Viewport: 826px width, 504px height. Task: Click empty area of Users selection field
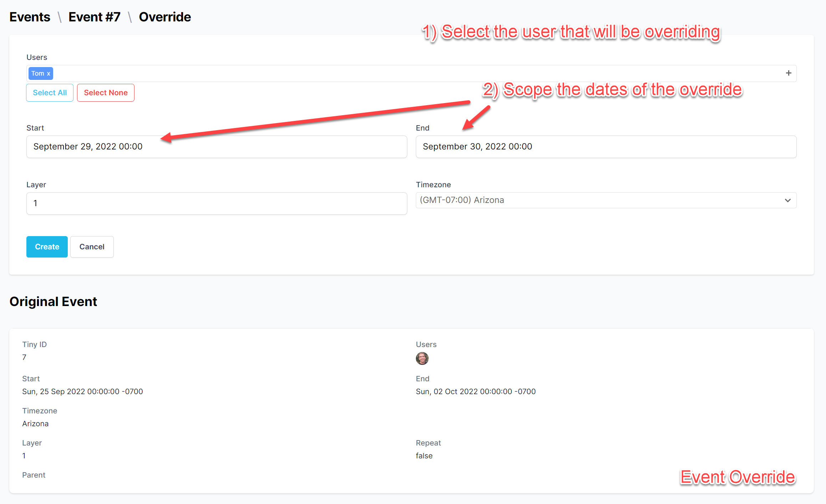[x=392, y=73]
